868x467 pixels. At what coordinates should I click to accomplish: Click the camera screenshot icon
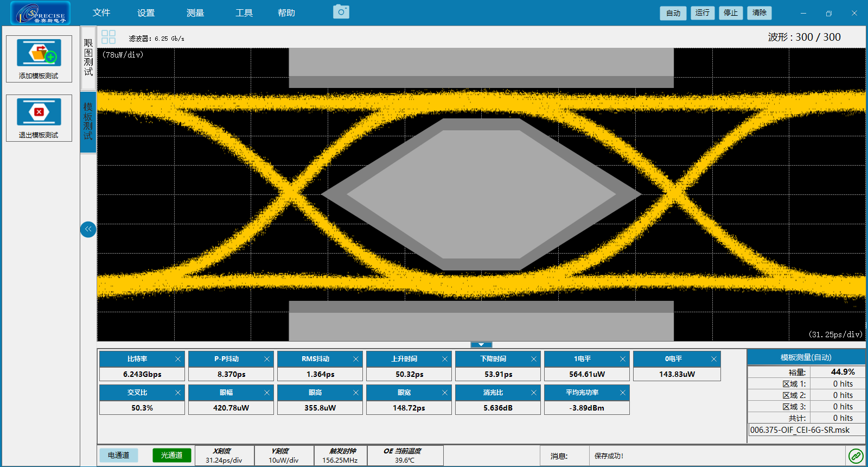coord(341,11)
